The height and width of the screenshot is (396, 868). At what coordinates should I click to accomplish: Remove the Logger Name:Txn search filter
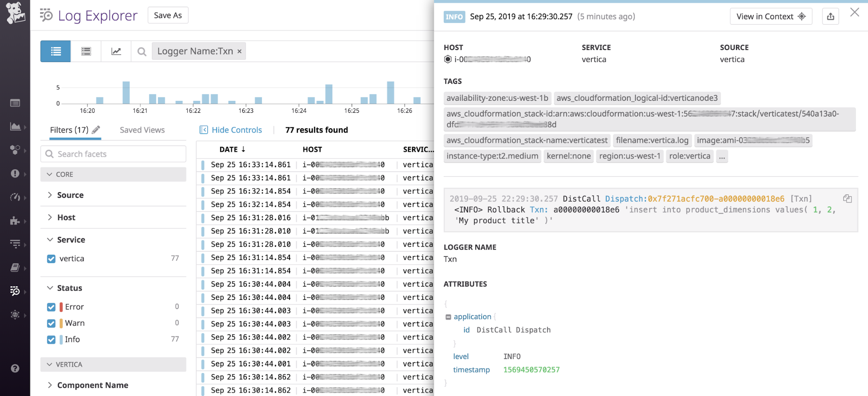click(x=239, y=51)
